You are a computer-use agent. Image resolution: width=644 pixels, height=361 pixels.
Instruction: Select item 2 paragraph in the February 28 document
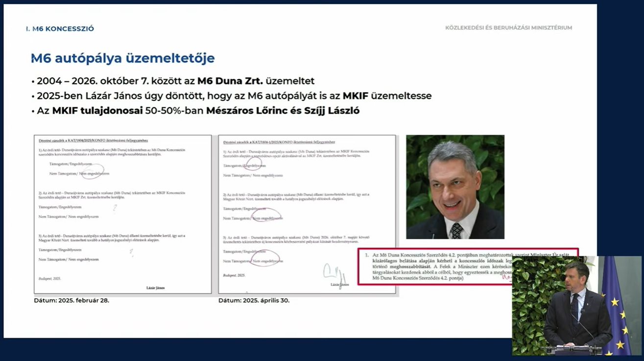click(x=112, y=195)
